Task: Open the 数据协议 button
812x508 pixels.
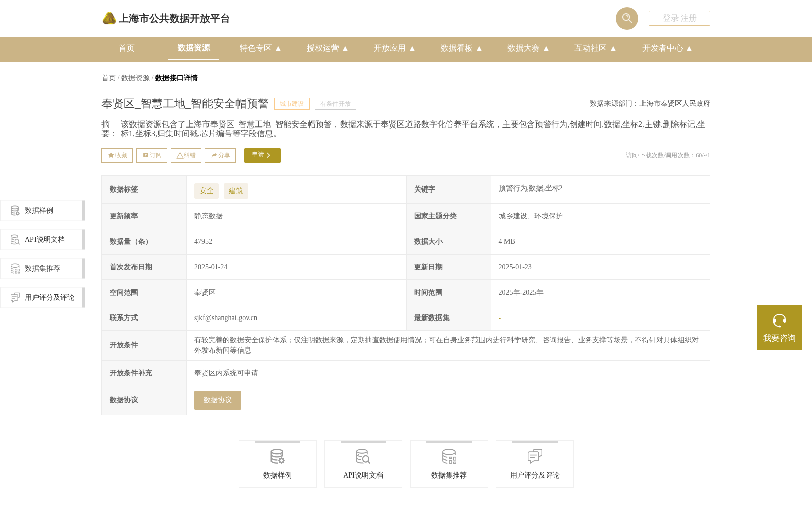Action: [x=218, y=400]
